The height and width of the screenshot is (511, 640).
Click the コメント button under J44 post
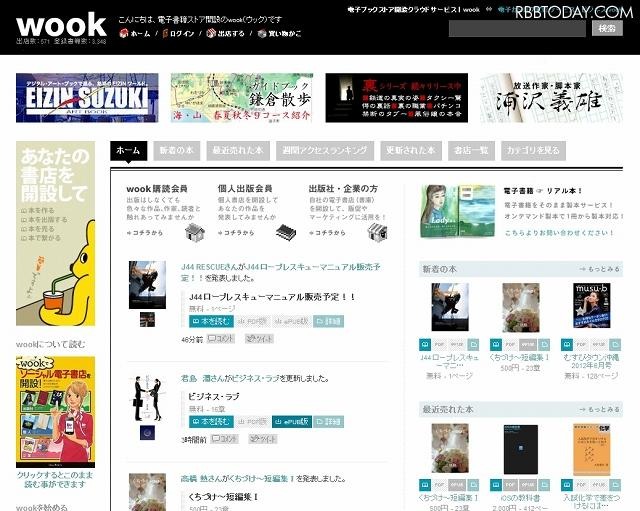(220, 340)
